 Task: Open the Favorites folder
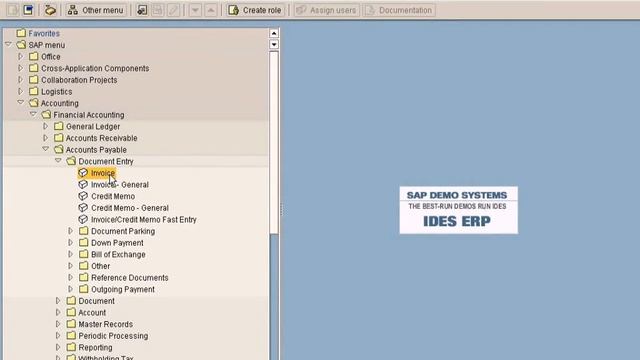coord(44,33)
